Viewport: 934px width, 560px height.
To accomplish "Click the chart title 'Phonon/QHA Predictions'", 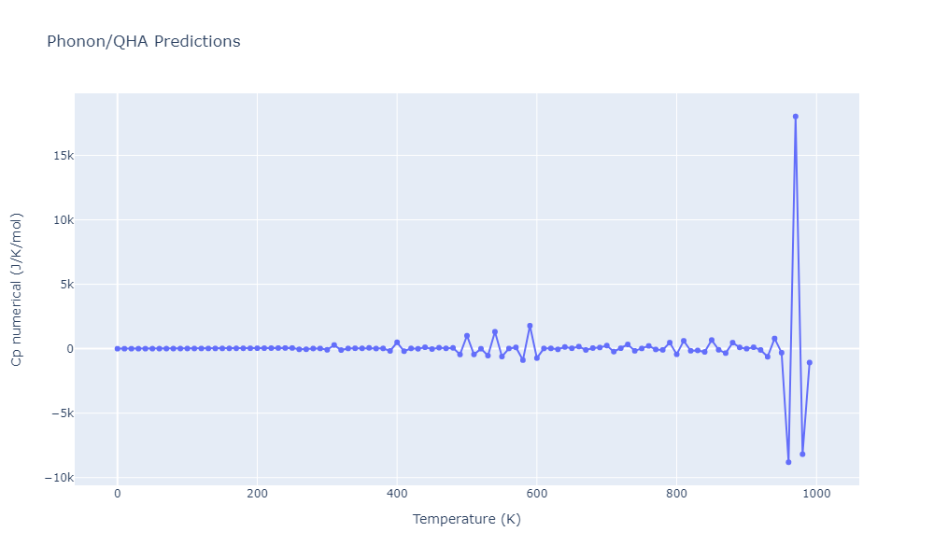I will 143,42.
